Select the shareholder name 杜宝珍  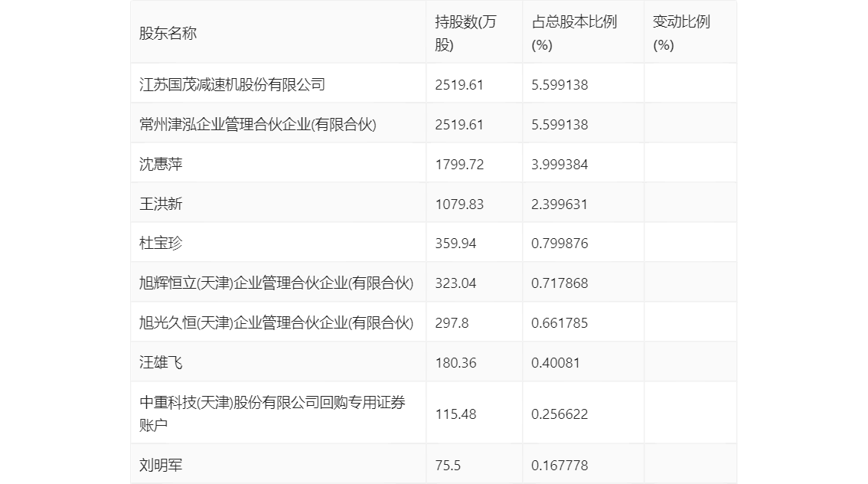pyautogui.click(x=161, y=243)
